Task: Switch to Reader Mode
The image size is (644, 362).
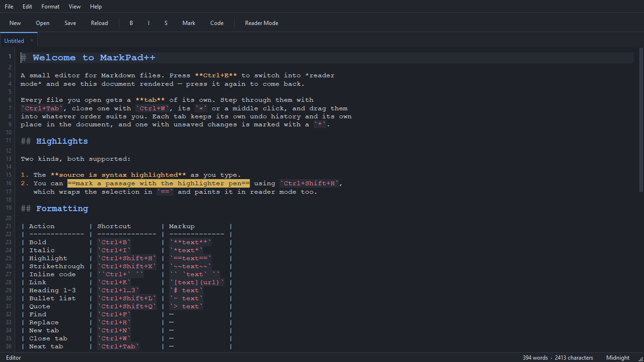Action: (262, 23)
